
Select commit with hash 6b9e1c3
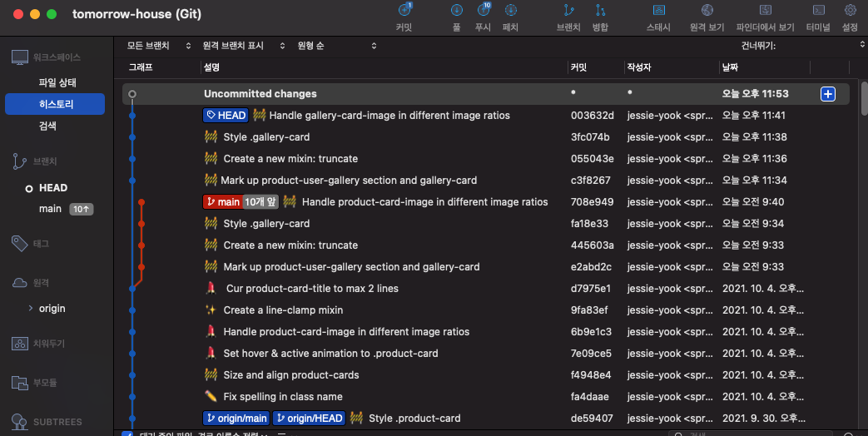pyautogui.click(x=485, y=332)
